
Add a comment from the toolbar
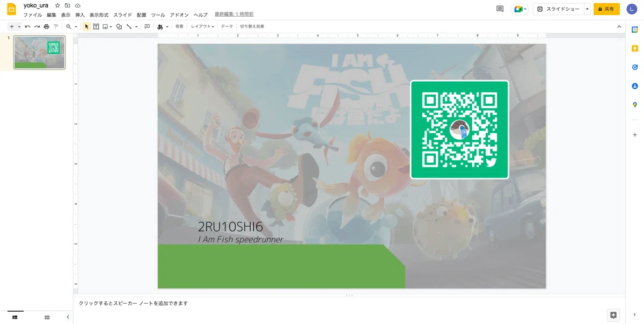click(x=147, y=26)
